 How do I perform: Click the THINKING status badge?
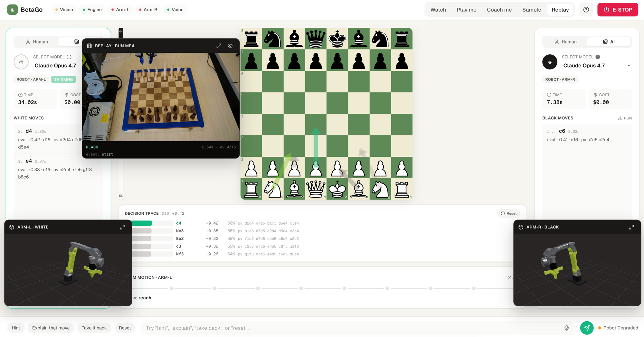point(63,80)
